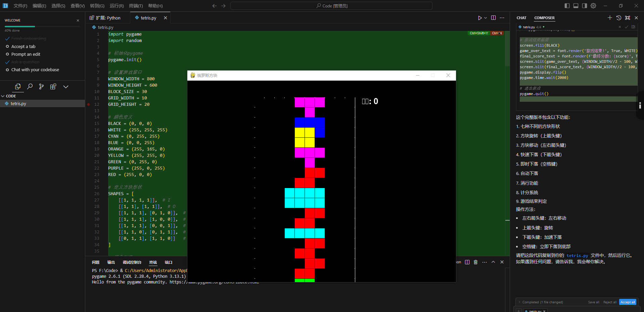Click Reject all in the composer
This screenshot has width=644, height=312.
click(x=609, y=302)
